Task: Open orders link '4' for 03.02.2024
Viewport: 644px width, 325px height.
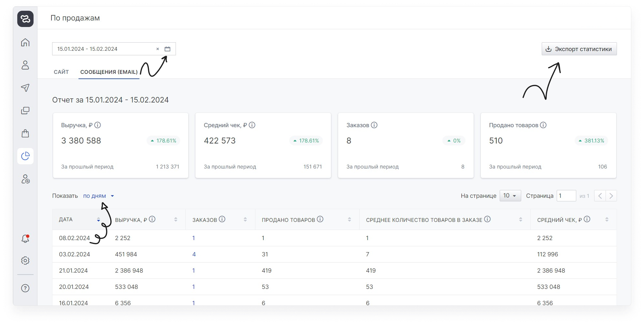Action: point(194,254)
